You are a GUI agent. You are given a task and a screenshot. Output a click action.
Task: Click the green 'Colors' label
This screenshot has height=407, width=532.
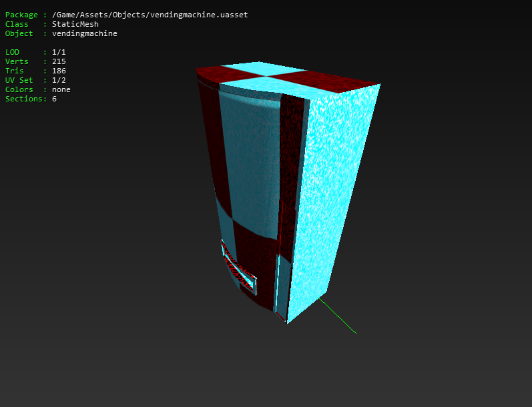pos(19,89)
